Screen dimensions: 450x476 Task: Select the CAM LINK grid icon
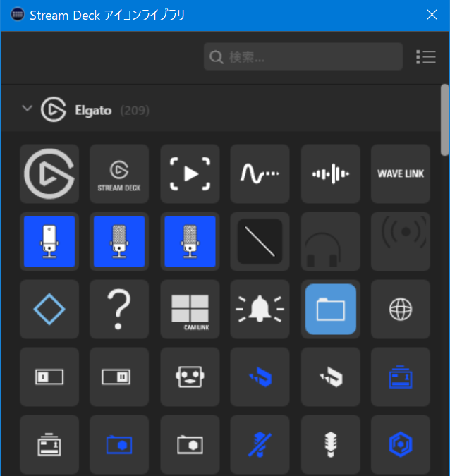[x=190, y=309]
